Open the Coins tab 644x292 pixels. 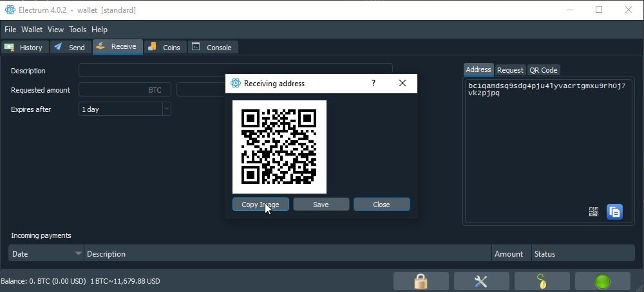tap(165, 47)
